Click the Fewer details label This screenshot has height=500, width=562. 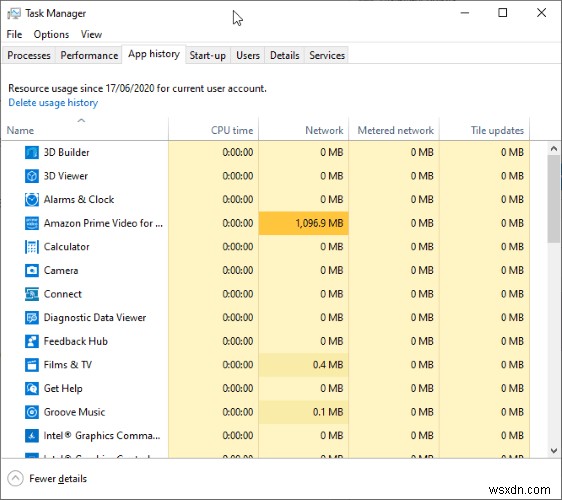click(58, 479)
